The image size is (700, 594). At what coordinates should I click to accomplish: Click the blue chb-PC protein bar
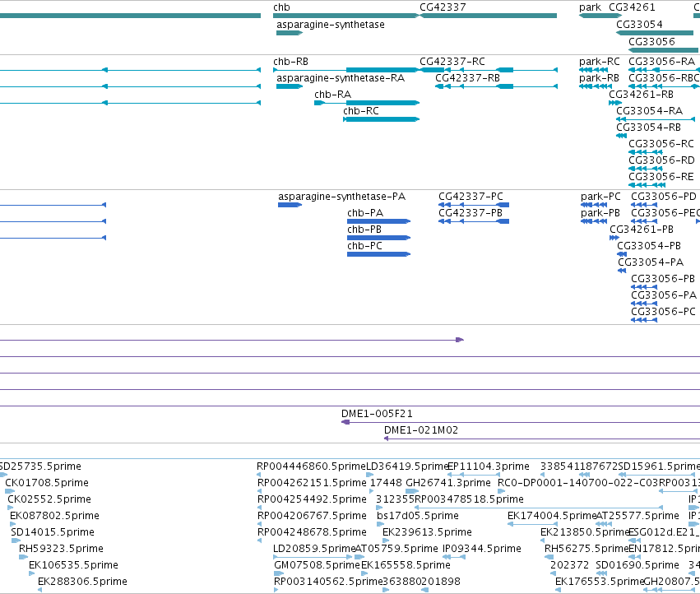tap(378, 254)
